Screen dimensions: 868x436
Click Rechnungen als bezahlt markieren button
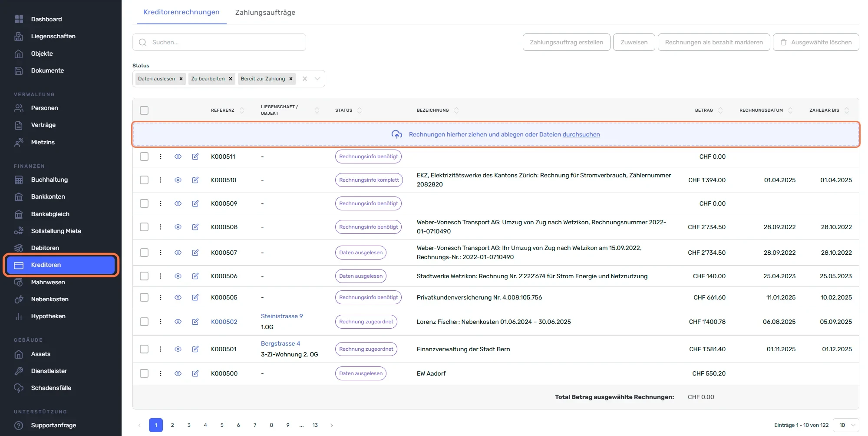click(x=714, y=42)
